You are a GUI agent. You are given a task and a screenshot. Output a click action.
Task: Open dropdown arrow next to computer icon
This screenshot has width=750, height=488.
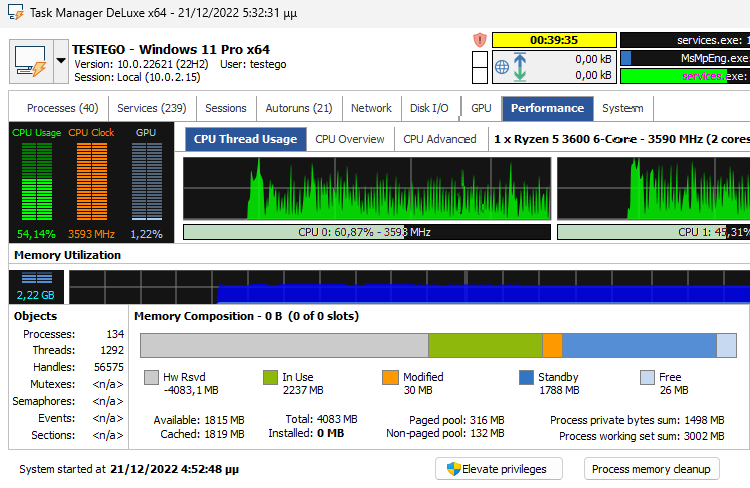coord(61,62)
